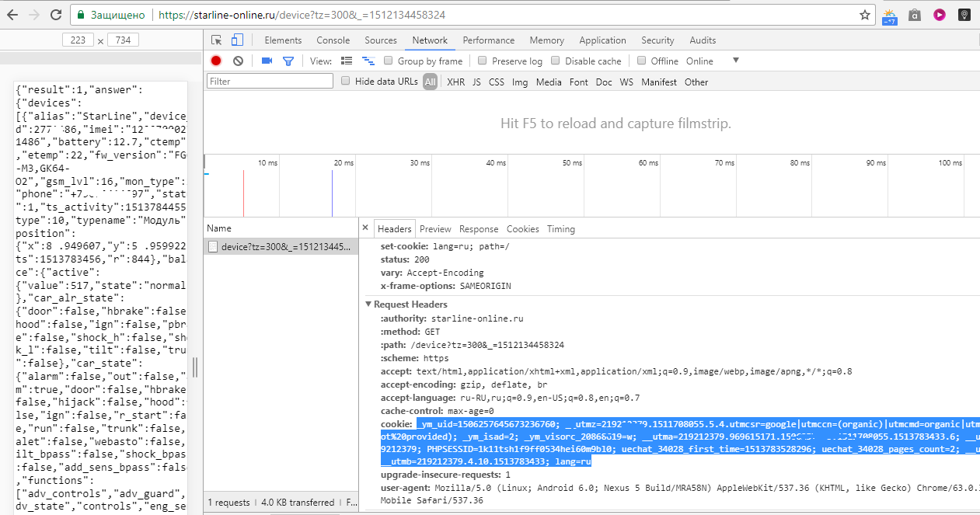This screenshot has height=515, width=980.
Task: Close the request details pane
Action: point(365,228)
